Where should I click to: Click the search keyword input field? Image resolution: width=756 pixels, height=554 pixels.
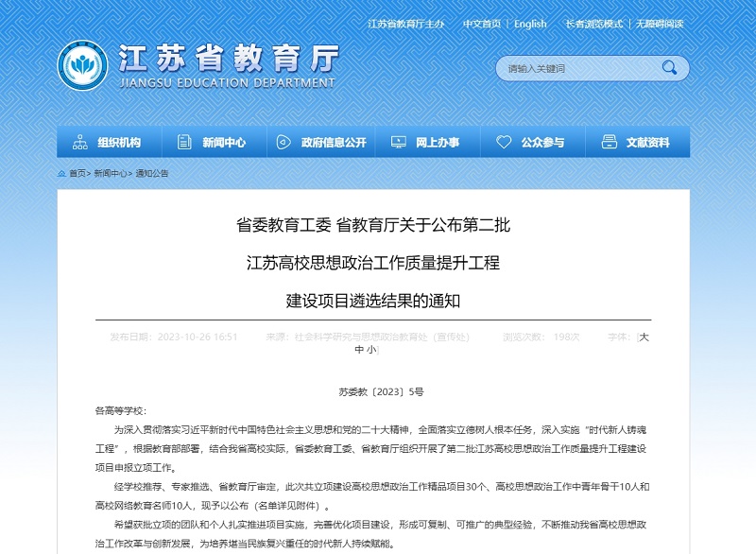(576, 68)
